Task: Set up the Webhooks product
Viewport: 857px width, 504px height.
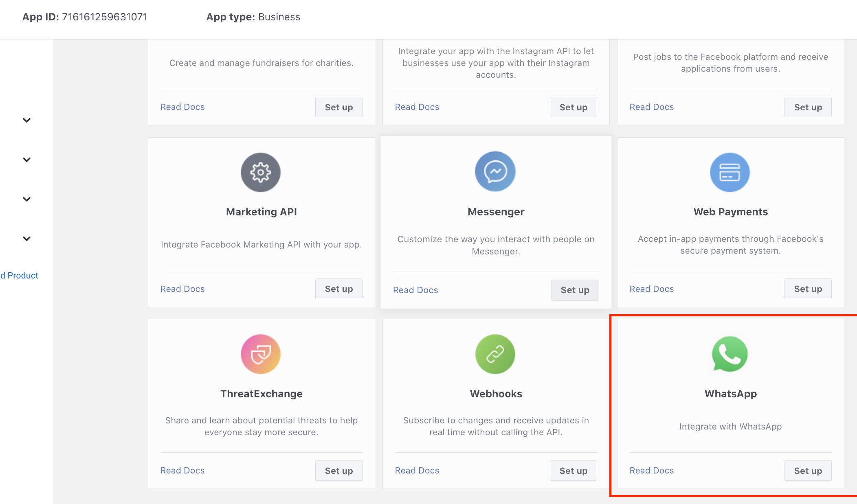Action: click(x=573, y=470)
